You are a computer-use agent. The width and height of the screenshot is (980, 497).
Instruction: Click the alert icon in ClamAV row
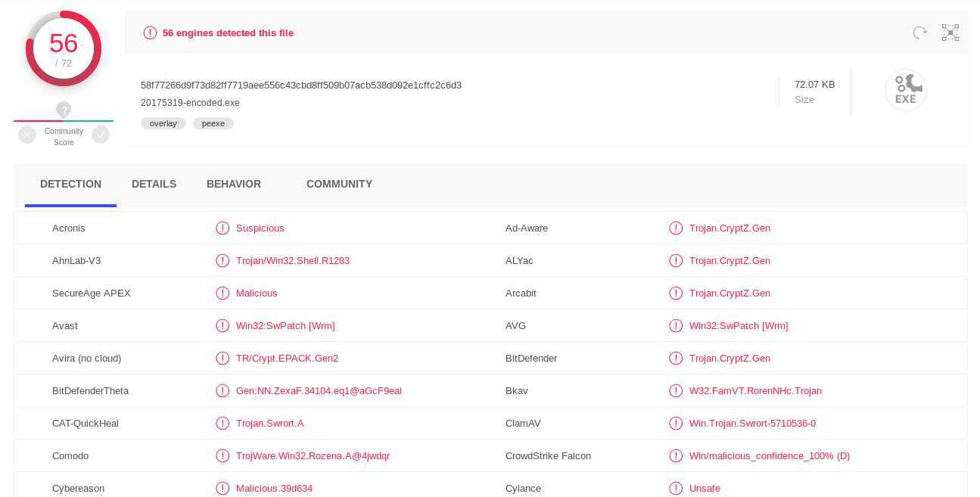pos(676,423)
